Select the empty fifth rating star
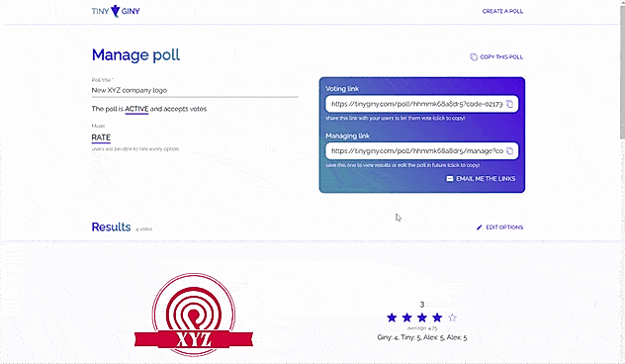 coord(452,318)
